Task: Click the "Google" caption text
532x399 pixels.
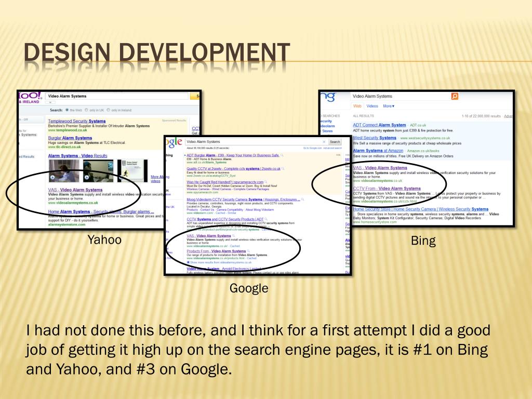Action: click(249, 288)
